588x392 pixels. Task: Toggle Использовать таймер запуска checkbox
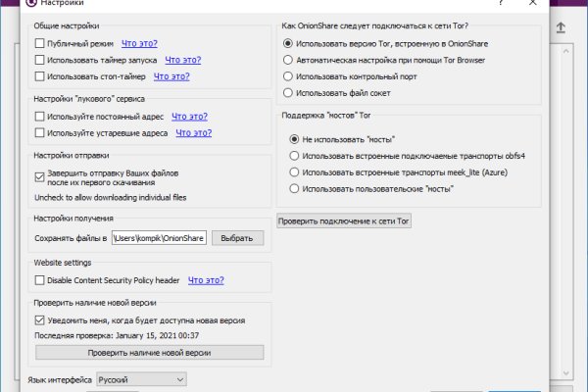(x=39, y=60)
